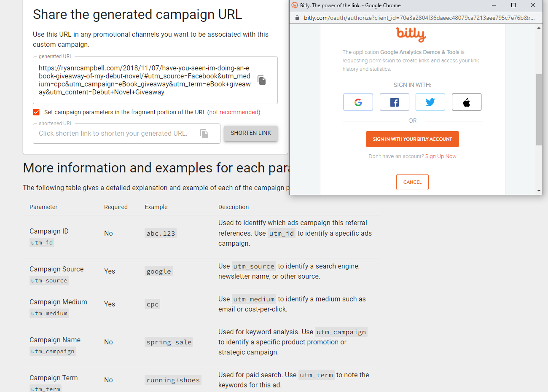Image resolution: width=548 pixels, height=392 pixels.
Task: Click the bitly.com popup address bar
Action: (419, 18)
